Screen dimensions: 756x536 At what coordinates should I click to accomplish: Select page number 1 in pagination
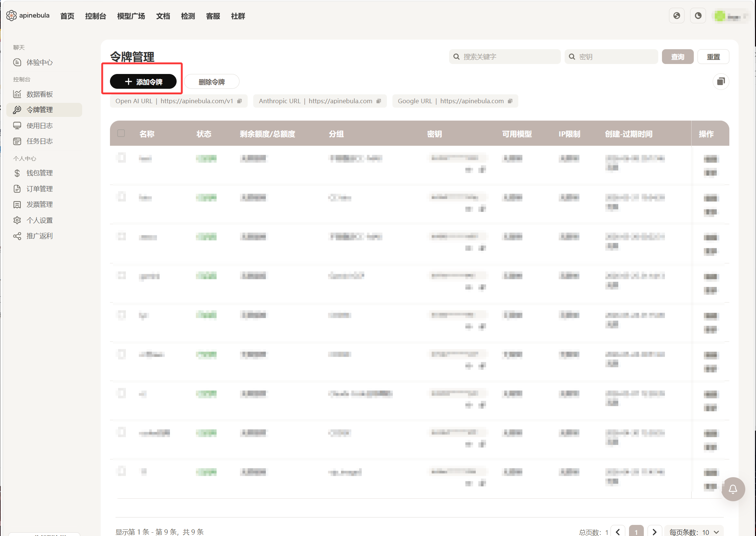tap(636, 532)
